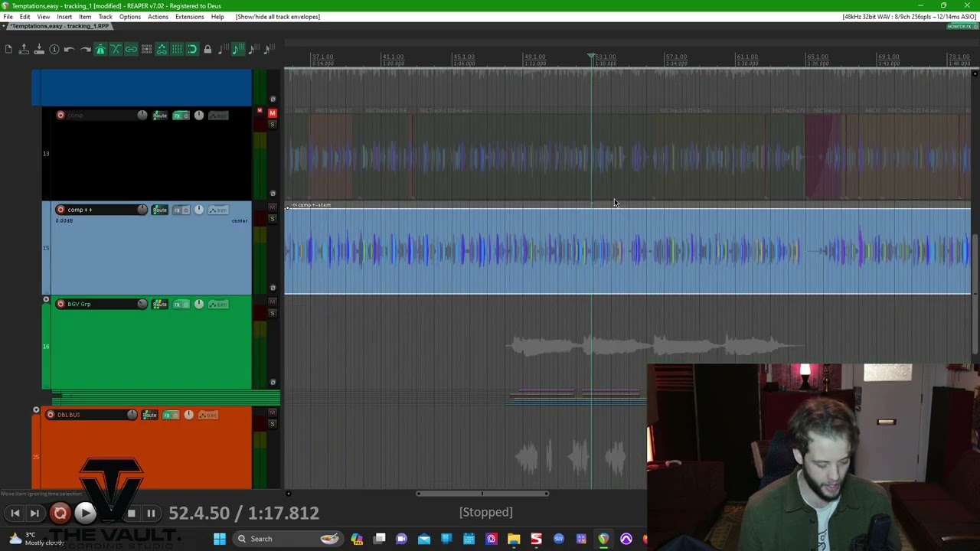Viewport: 980px width, 551px height.
Task: Open automation mode trim on DBL BUS track
Action: click(208, 415)
